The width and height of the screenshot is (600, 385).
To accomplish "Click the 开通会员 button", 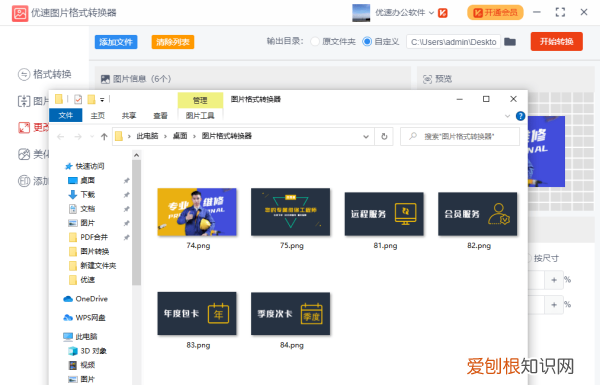I will click(x=495, y=13).
